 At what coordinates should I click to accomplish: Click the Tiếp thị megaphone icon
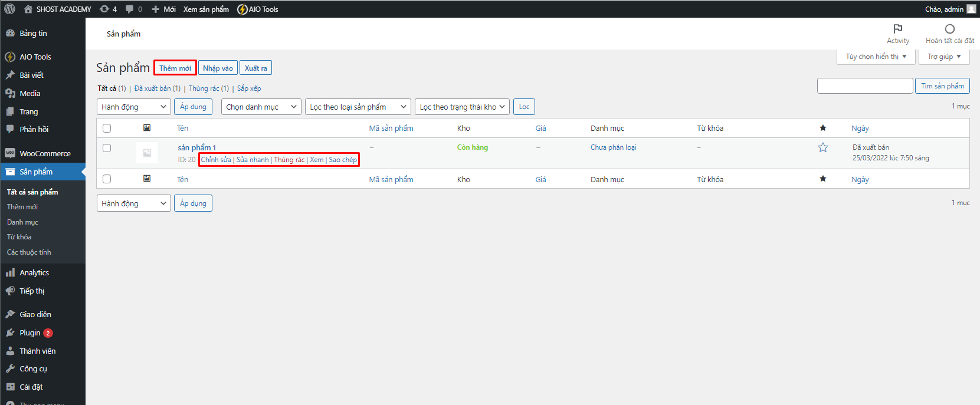[x=10, y=291]
